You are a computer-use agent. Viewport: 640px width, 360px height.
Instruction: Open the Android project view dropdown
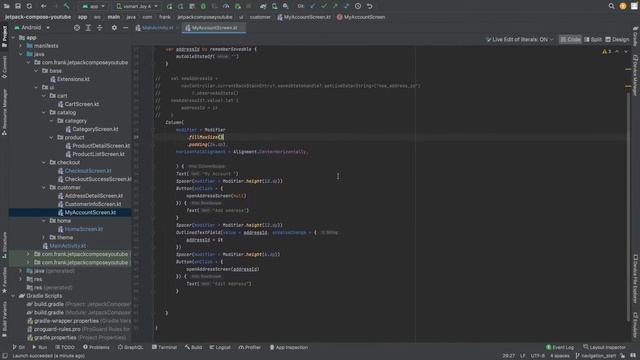tap(32, 28)
